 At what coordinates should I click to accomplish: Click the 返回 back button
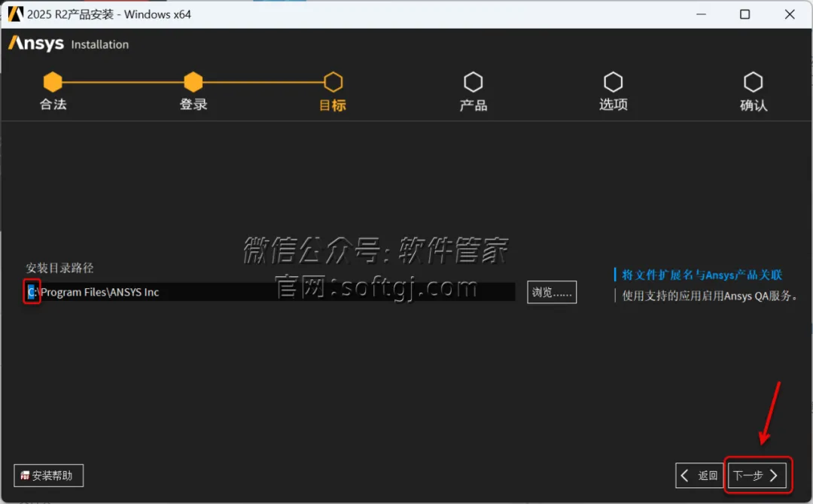click(x=699, y=475)
